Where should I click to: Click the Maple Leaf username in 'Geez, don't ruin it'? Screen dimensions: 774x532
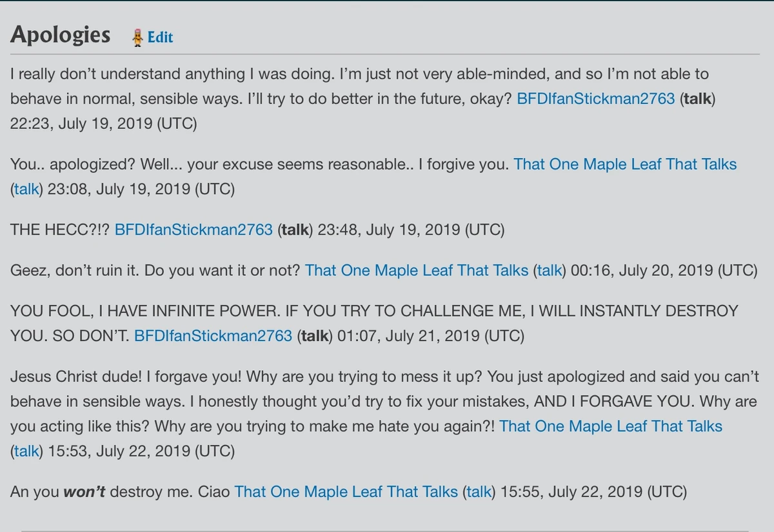pos(417,270)
